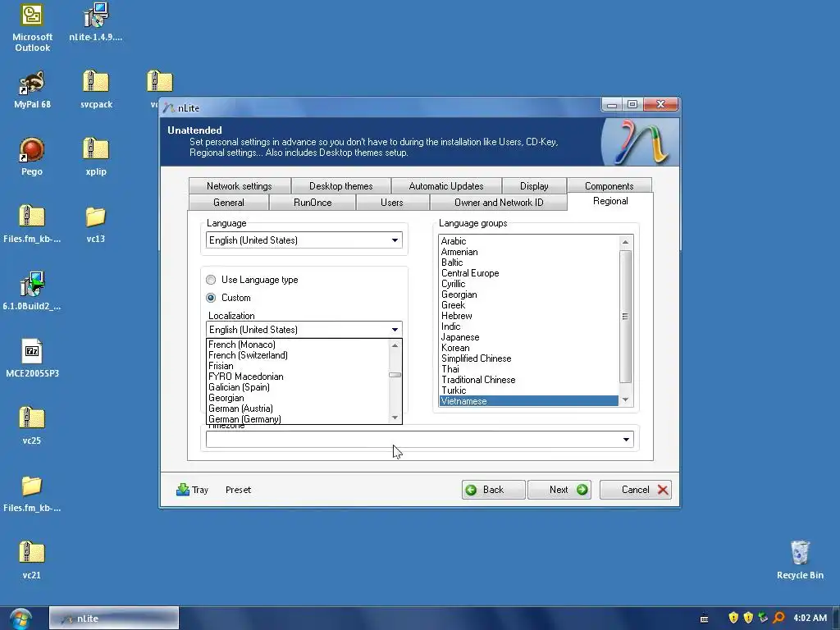Click the localization list scroll-down arrow
This screenshot has height=630, width=840.
pos(395,418)
